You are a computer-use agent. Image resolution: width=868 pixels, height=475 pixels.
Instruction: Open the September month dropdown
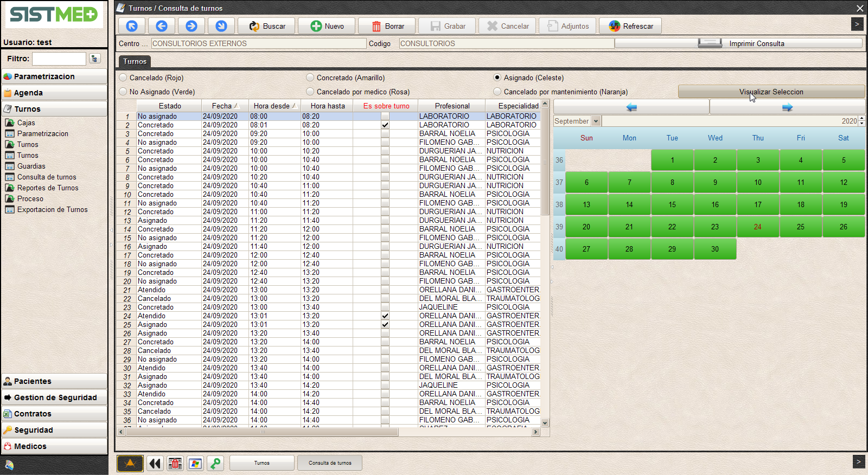596,121
